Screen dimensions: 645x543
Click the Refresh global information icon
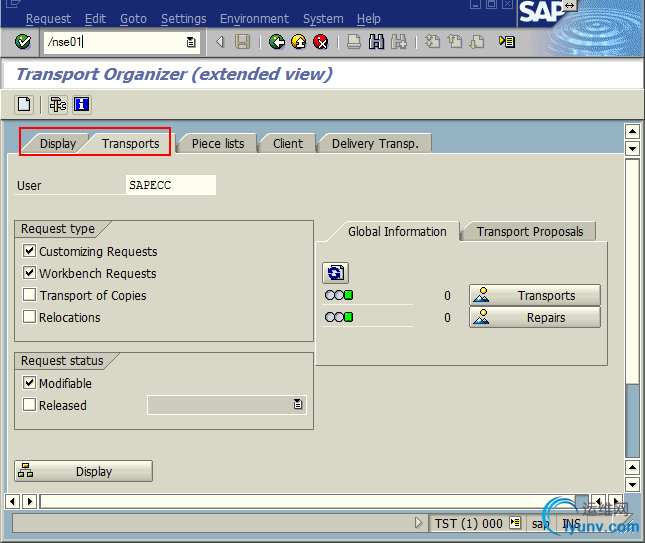click(335, 273)
